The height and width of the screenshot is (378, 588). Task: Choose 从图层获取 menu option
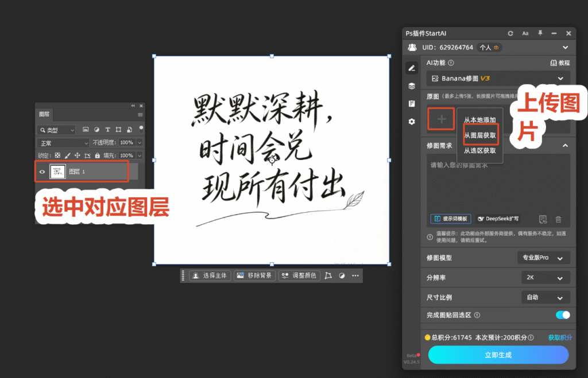pyautogui.click(x=479, y=135)
